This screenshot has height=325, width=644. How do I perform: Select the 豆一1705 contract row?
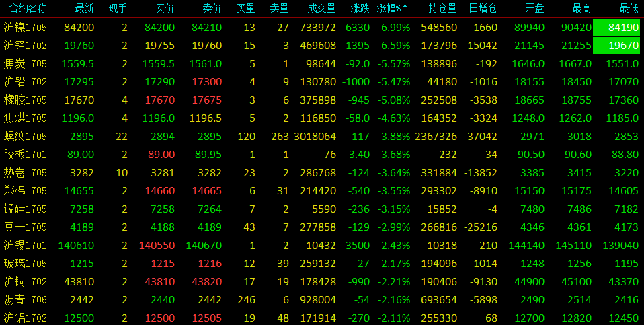click(x=322, y=227)
